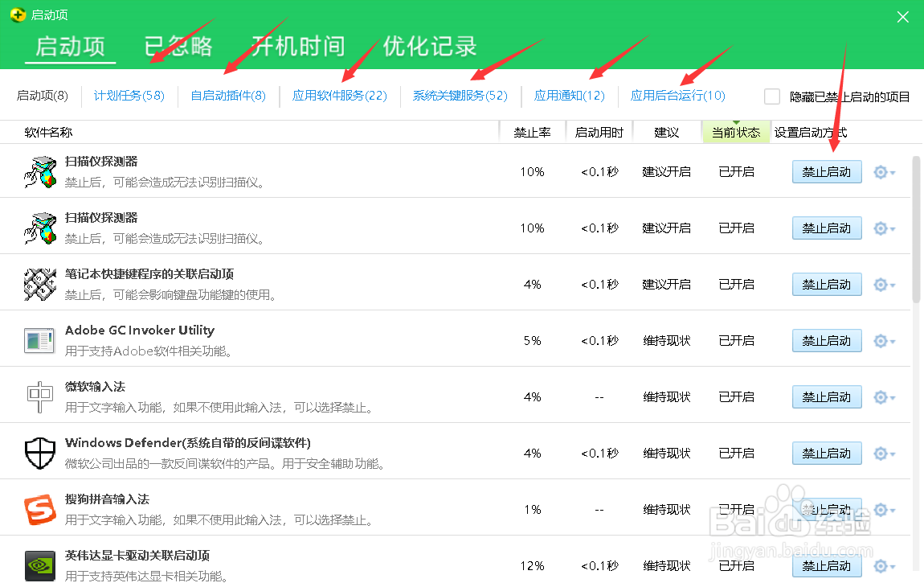This screenshot has height=583, width=924.
Task: Open the 应用通知(12) sub-tab
Action: 569,96
